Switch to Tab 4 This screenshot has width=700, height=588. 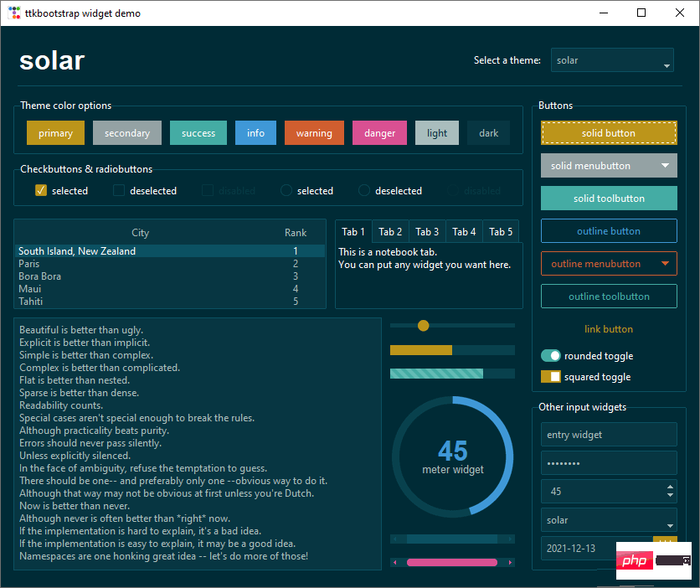pos(464,232)
